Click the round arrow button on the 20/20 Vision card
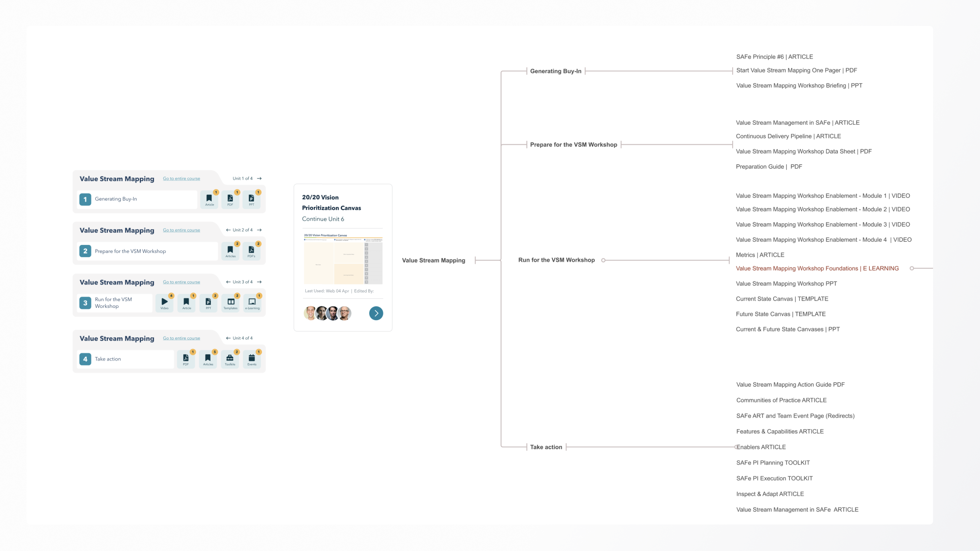The width and height of the screenshot is (980, 551). pos(376,313)
